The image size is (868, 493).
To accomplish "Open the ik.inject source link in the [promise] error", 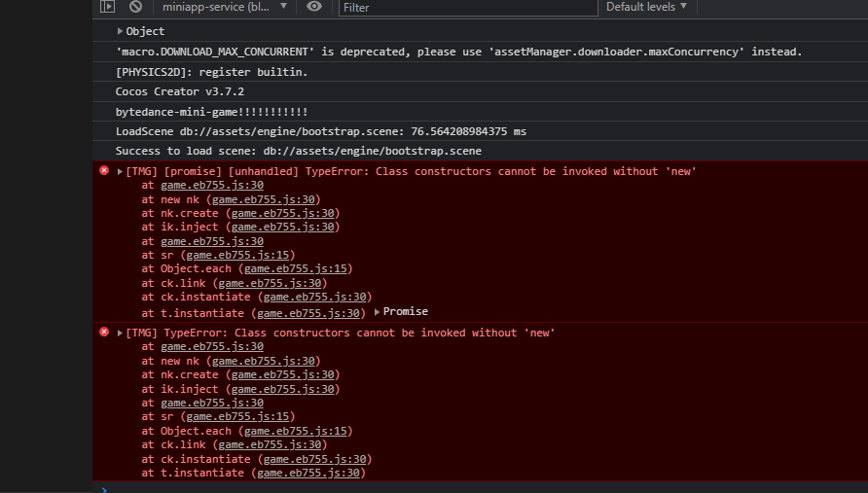I will (283, 227).
